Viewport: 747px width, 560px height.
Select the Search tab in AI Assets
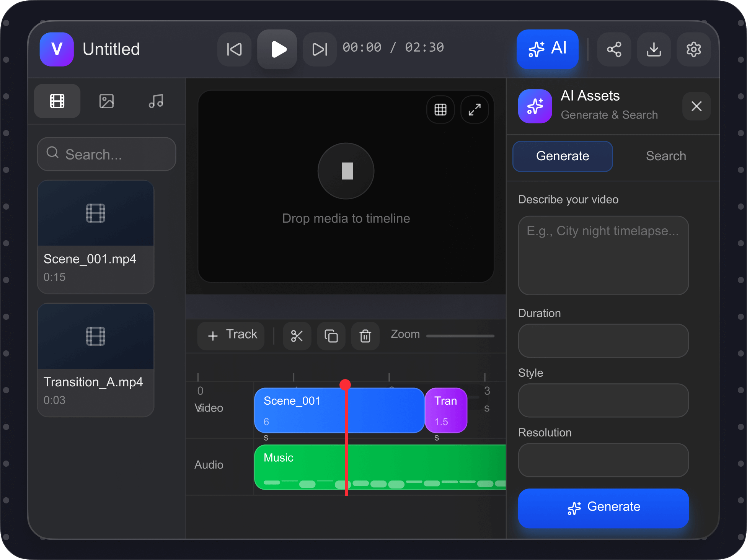[x=665, y=156]
